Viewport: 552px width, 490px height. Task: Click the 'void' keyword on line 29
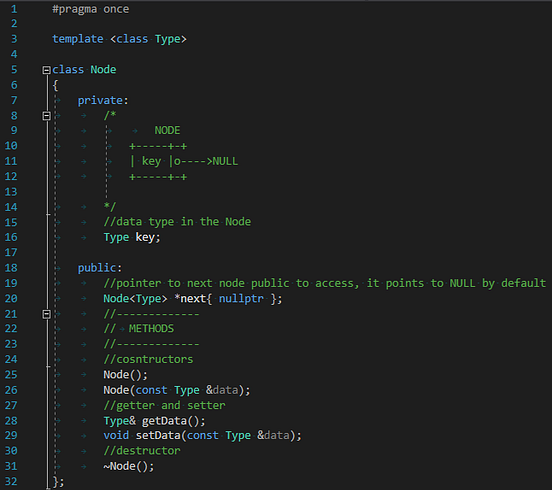coord(116,435)
